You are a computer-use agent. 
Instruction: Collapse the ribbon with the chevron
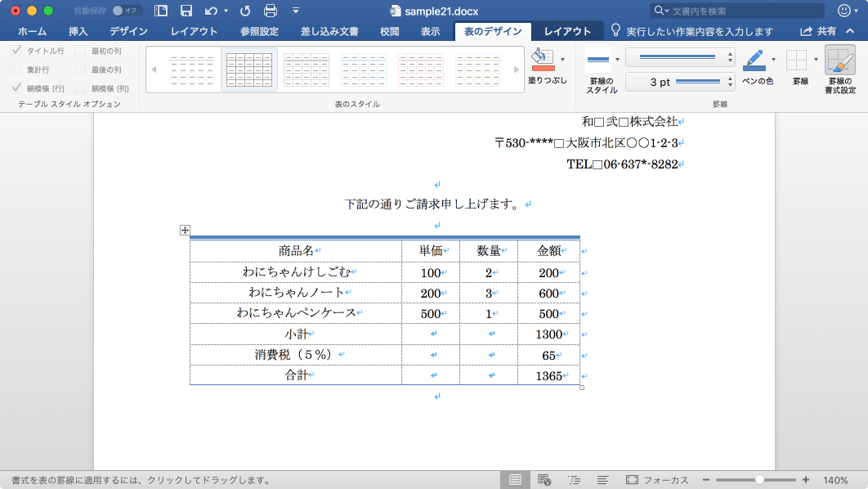tap(850, 32)
